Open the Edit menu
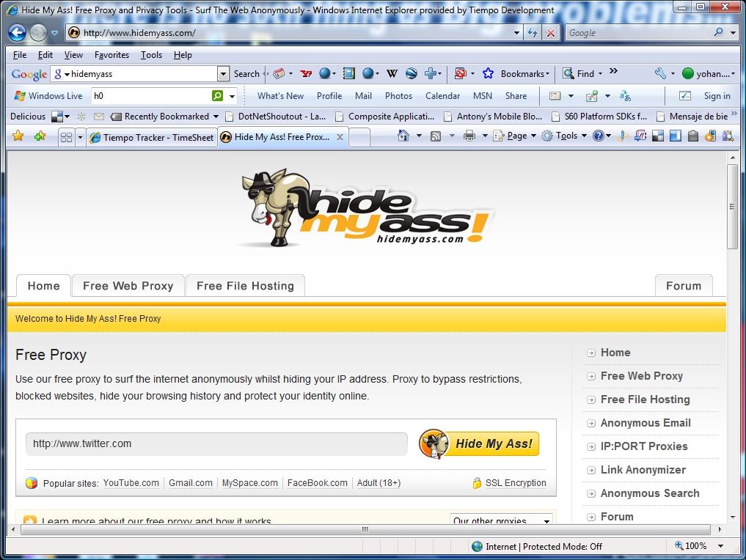Screen dimensions: 746x560 click(x=45, y=55)
